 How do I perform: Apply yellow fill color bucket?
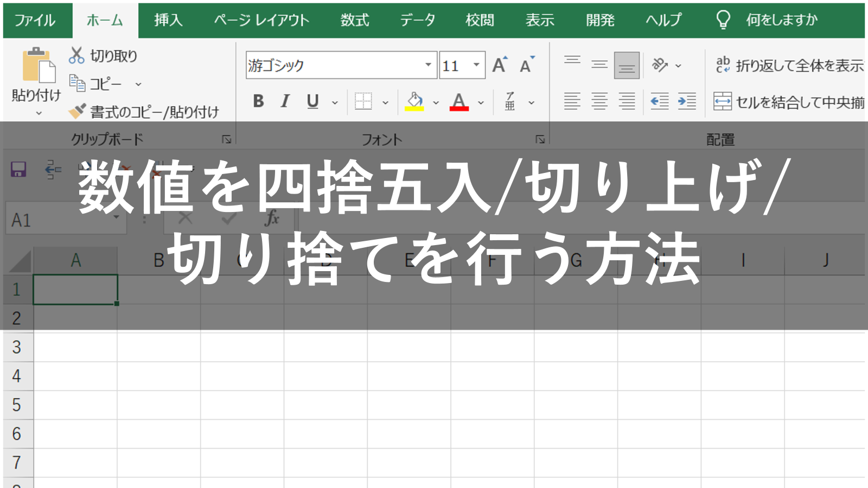[414, 101]
